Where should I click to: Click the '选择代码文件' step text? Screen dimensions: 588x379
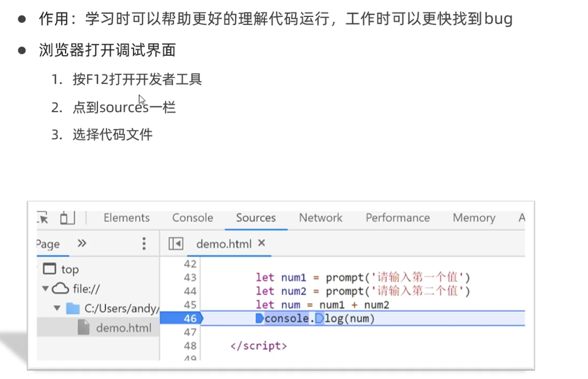pos(112,134)
